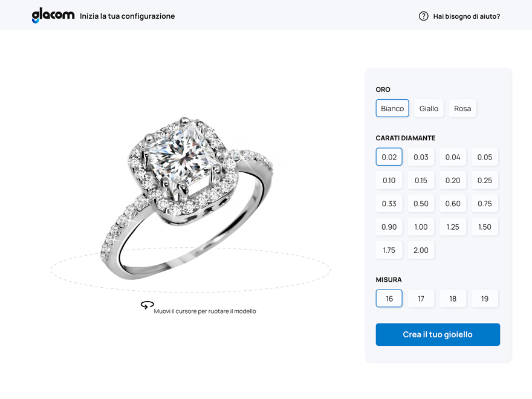Select Bianco gold option
The width and height of the screenshot is (532, 399).
[x=392, y=108]
